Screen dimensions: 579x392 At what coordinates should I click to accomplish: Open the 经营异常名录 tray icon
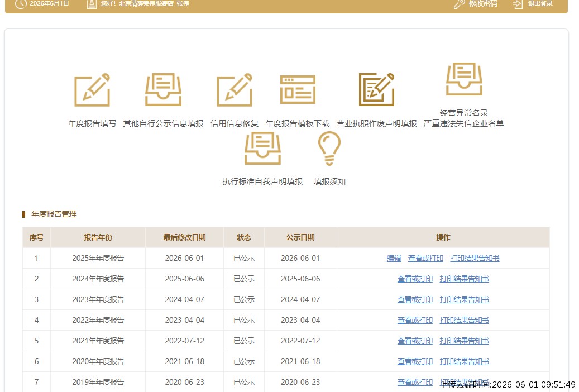pos(464,79)
